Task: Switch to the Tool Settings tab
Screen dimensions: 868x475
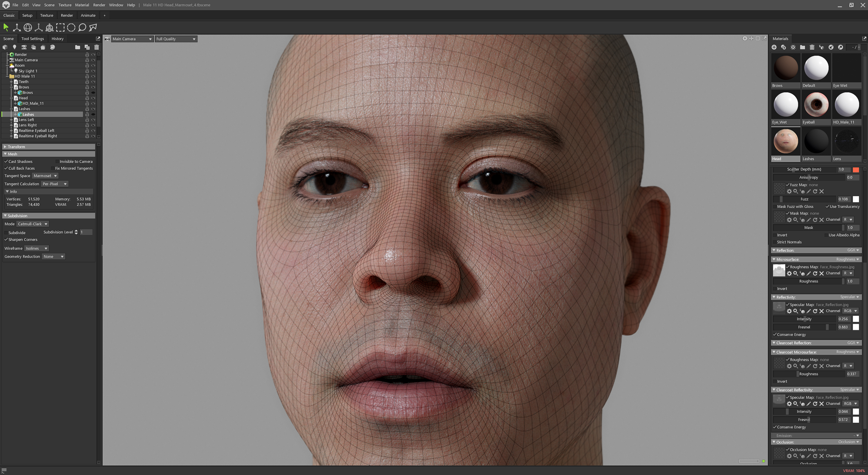Action: click(32, 39)
